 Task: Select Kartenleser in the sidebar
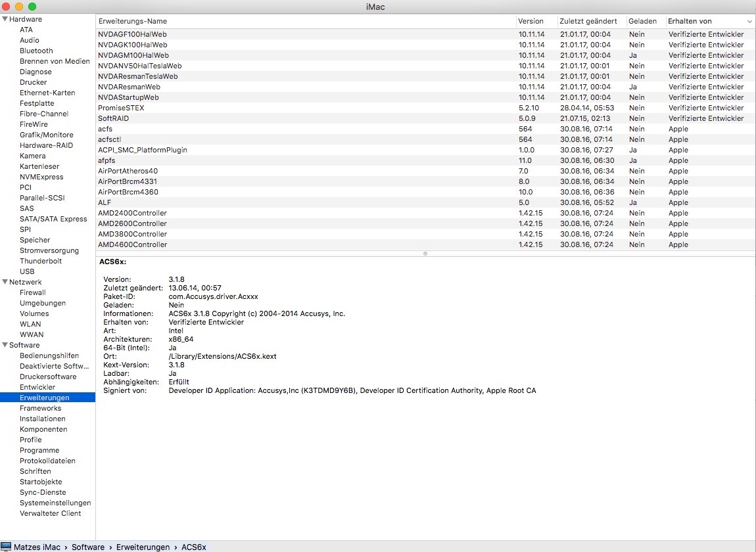(39, 166)
